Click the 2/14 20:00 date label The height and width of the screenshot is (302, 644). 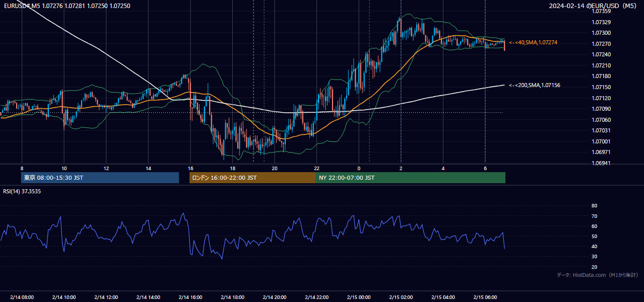pyautogui.click(x=275, y=297)
